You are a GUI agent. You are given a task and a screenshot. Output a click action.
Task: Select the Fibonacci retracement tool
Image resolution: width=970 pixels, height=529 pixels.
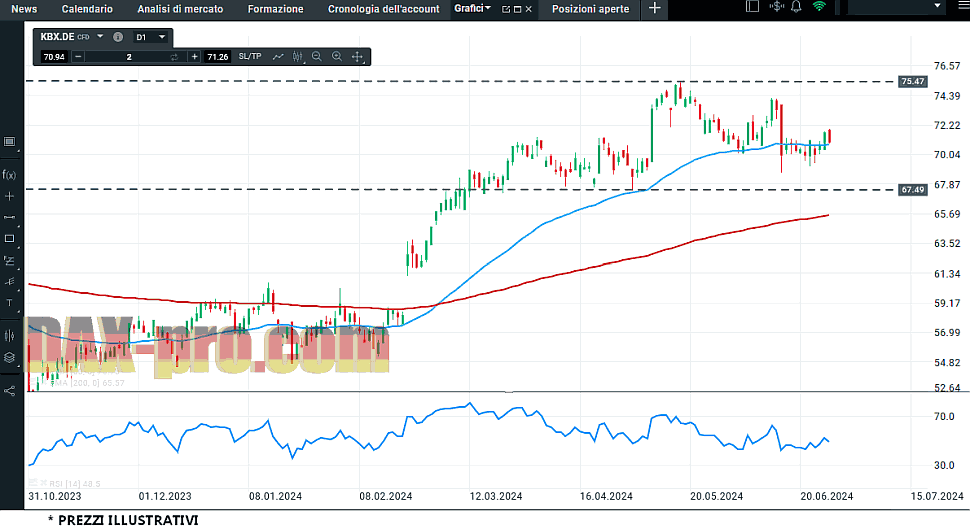coord(9,260)
